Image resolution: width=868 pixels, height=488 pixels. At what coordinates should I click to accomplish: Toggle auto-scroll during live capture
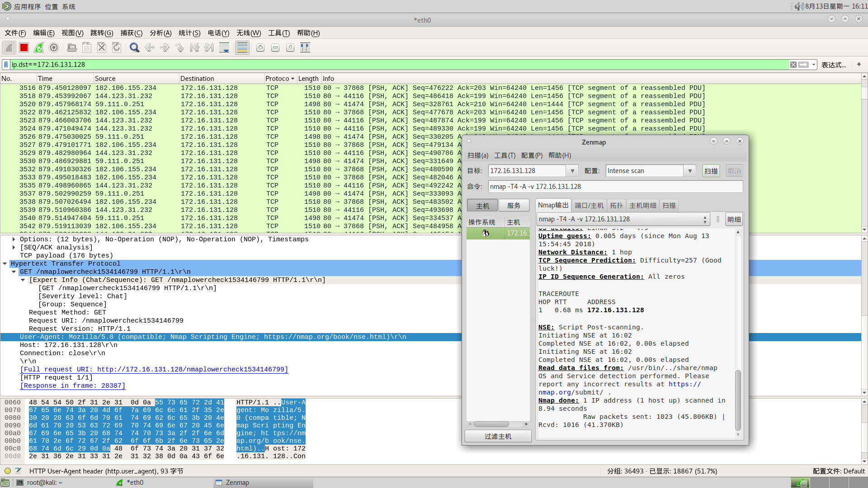[224, 47]
